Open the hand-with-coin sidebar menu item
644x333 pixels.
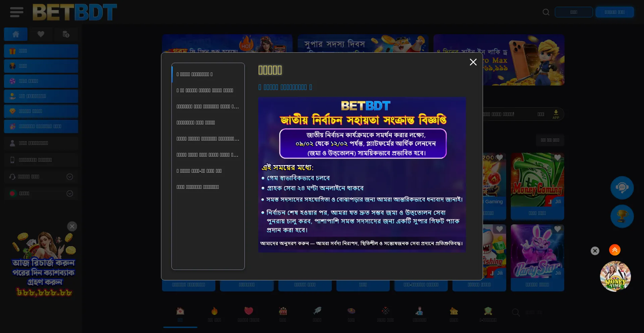click(x=41, y=96)
